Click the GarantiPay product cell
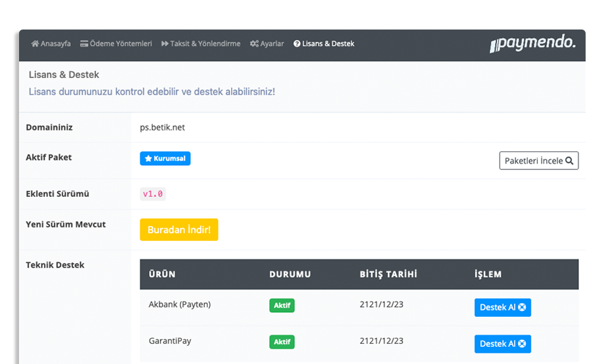This screenshot has height=364, width=604. (170, 341)
